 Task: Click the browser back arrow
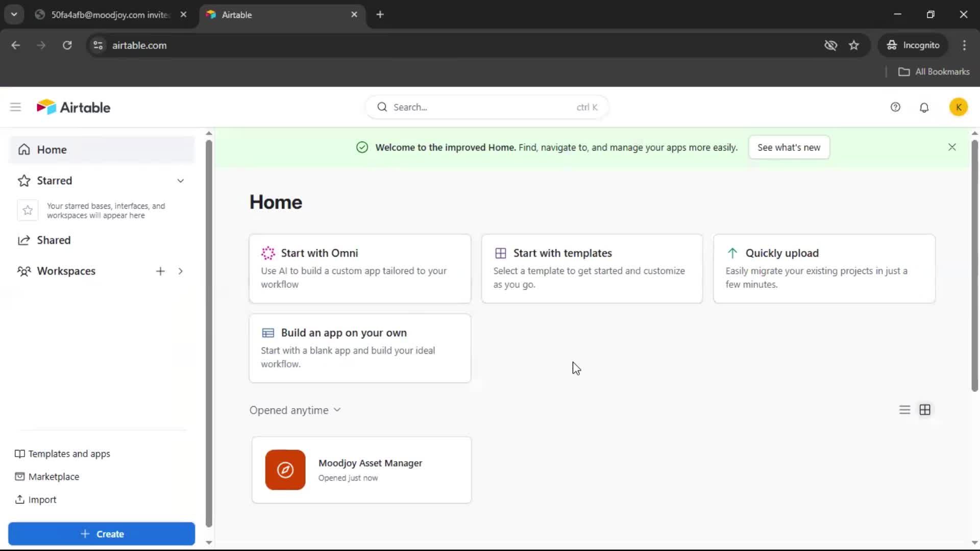(16, 45)
